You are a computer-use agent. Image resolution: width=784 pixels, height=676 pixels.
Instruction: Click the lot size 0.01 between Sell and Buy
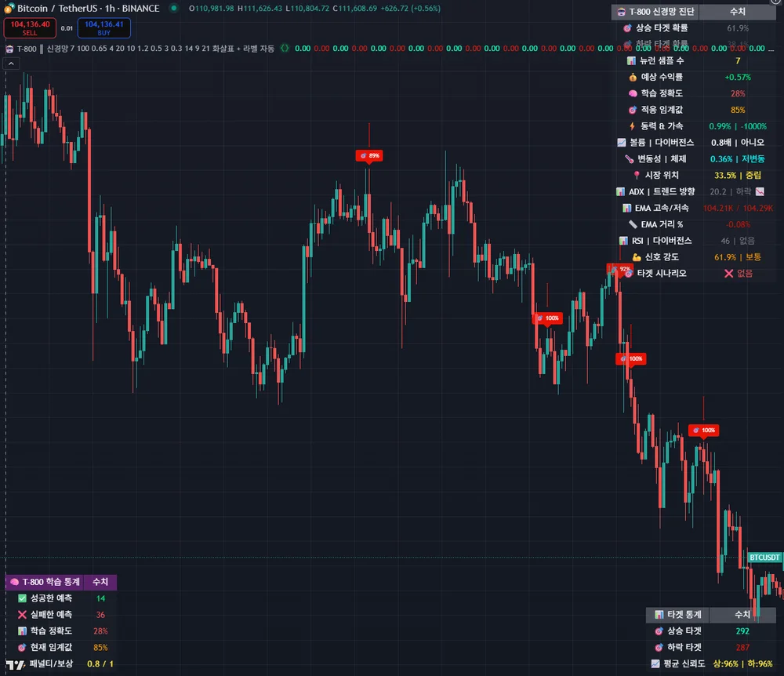coord(67,28)
